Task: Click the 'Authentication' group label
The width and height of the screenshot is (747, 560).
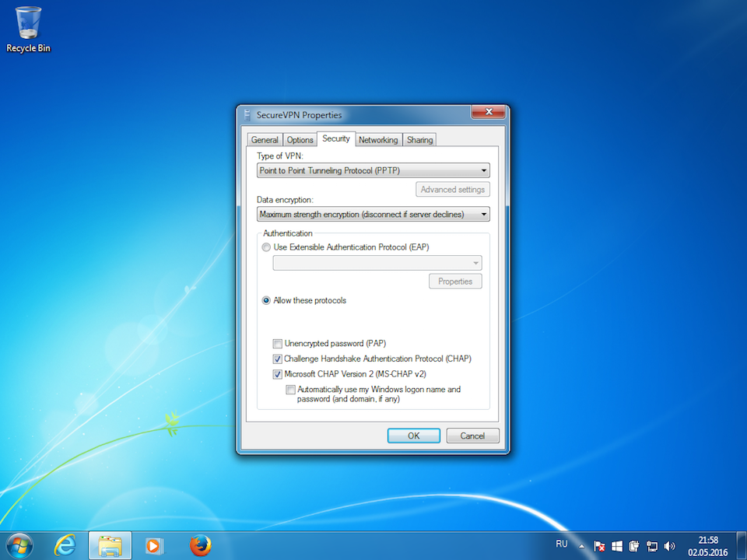Action: 288,233
